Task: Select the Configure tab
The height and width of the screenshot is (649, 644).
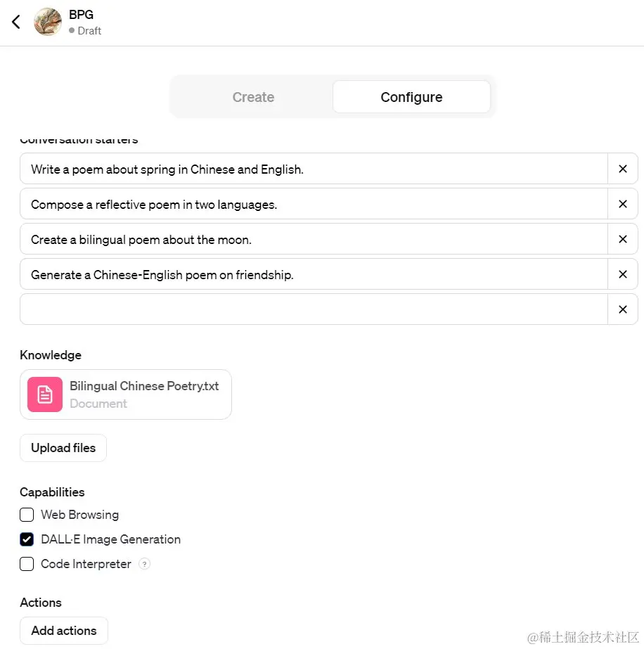Action: (x=411, y=96)
